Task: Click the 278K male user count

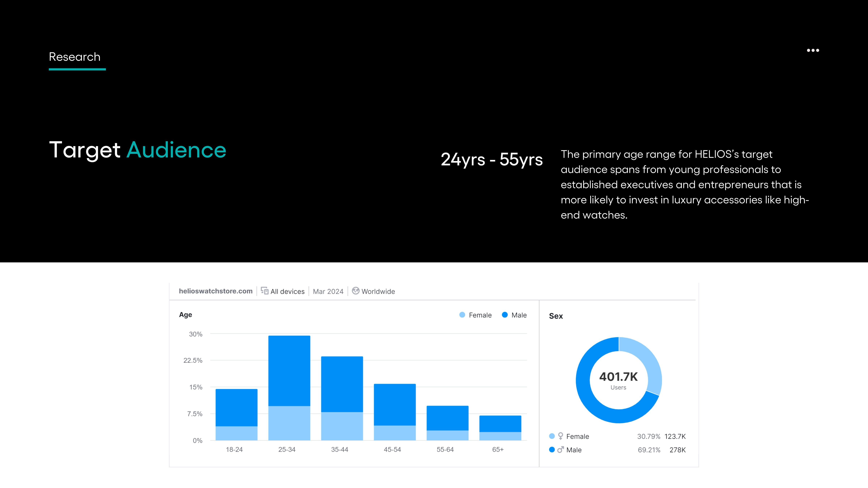Action: [678, 450]
